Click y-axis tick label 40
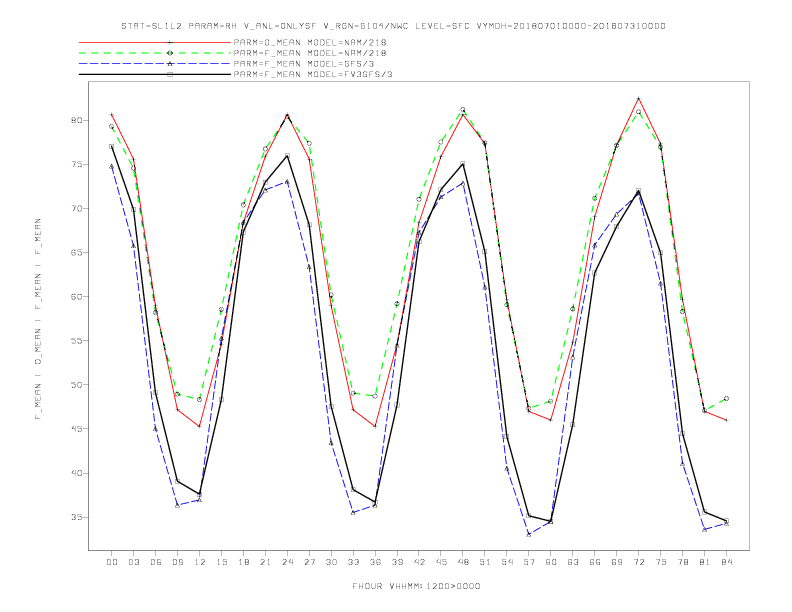792x612 pixels. point(76,473)
